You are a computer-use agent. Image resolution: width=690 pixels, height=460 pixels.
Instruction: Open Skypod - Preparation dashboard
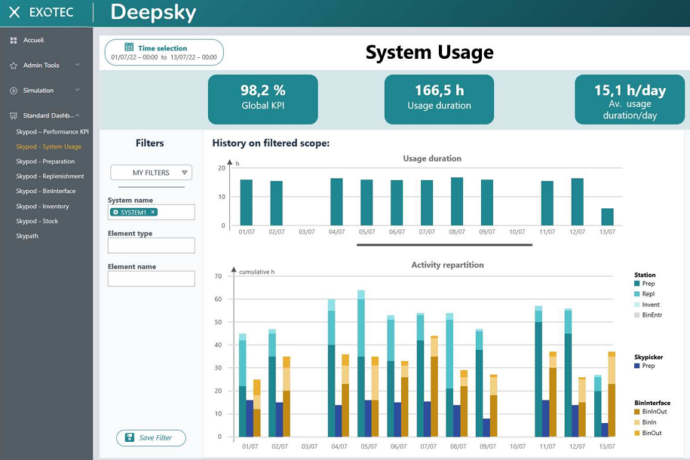coord(45,162)
